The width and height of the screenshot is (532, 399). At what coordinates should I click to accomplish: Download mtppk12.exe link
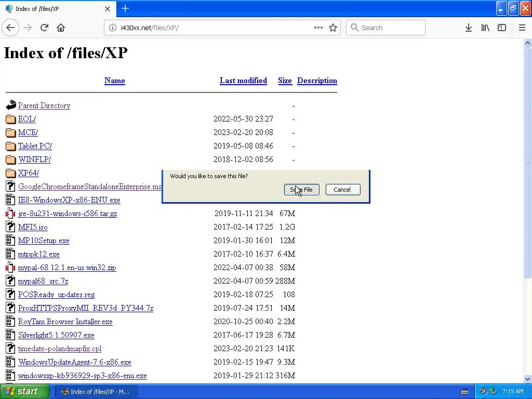(x=38, y=254)
